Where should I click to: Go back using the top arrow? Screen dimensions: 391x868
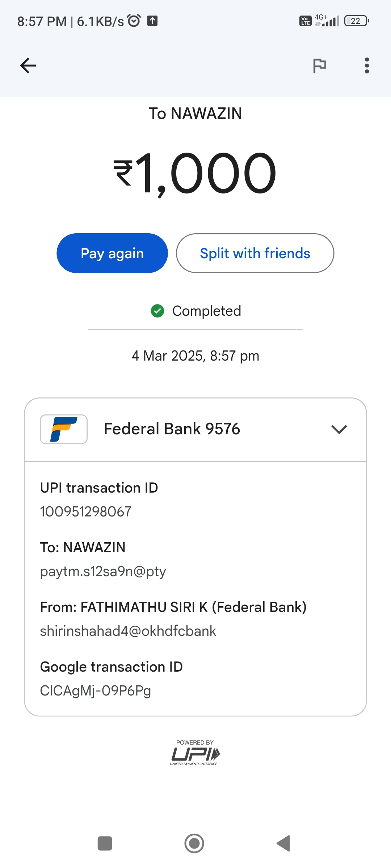click(x=28, y=65)
